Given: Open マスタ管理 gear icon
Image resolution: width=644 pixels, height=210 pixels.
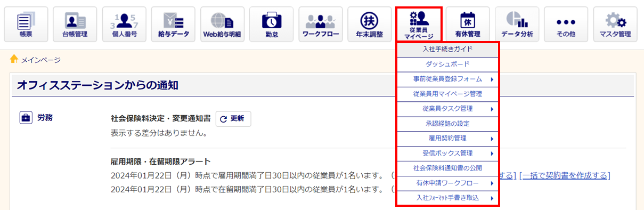Looking at the screenshot, I should coord(615,25).
